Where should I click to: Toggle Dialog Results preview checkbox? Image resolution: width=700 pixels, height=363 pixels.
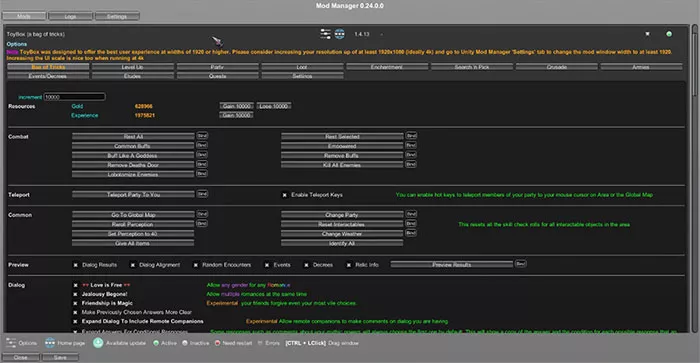click(75, 265)
